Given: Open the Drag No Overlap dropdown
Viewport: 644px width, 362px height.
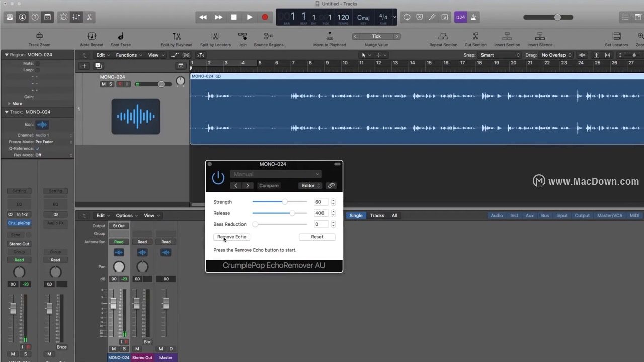Looking at the screenshot, I should [x=557, y=55].
